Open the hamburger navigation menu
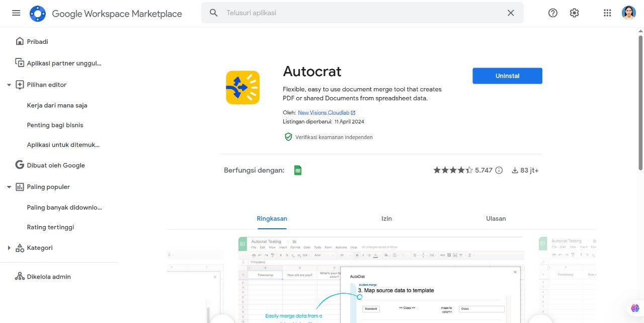Screen dimensions: 644x323 pyautogui.click(x=16, y=13)
